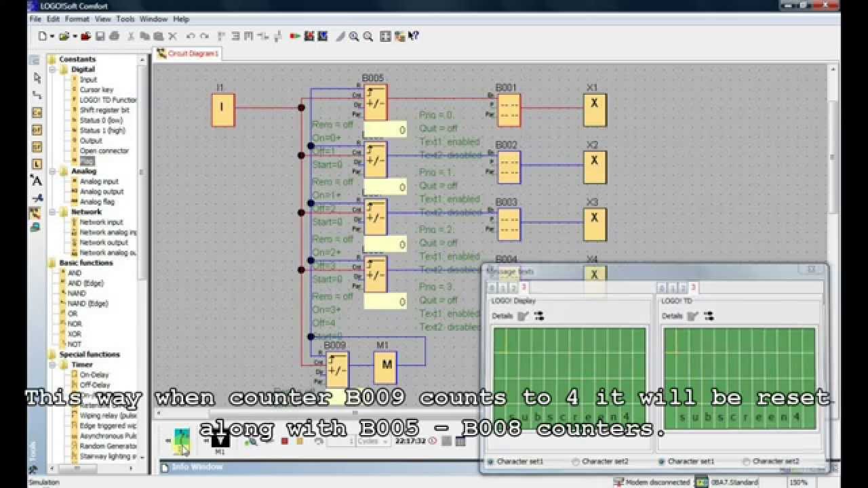Click the Undo toolbar icon
The image size is (868, 488).
point(191,36)
